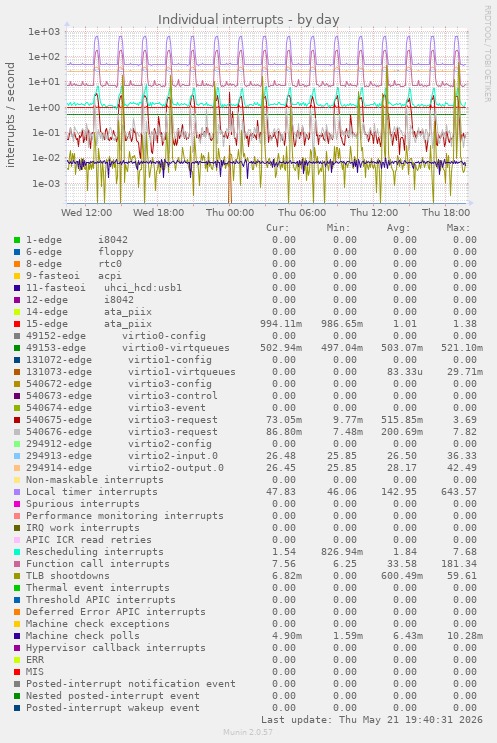
Task: Click the light blue virtio2-input.0 swatch
Action: (17, 456)
